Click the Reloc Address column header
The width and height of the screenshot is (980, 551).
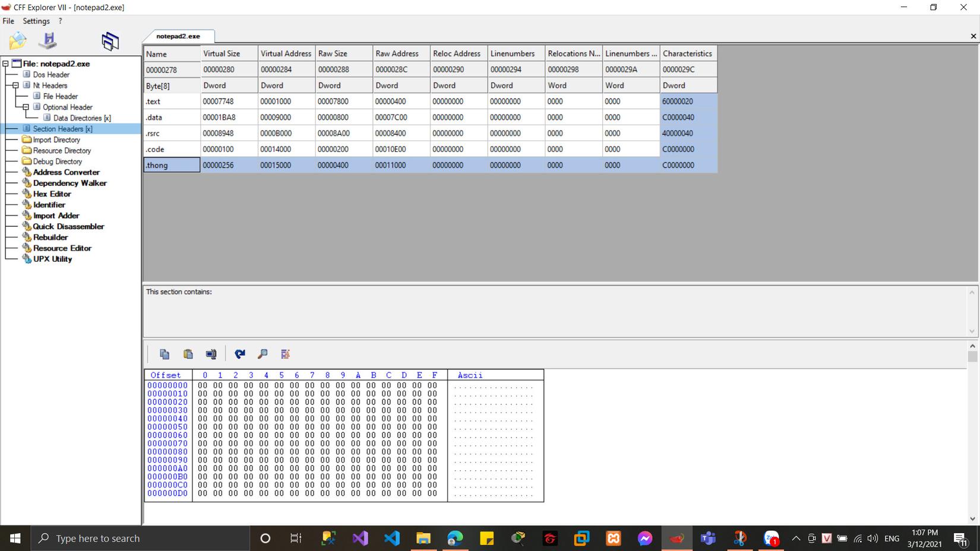coord(459,53)
